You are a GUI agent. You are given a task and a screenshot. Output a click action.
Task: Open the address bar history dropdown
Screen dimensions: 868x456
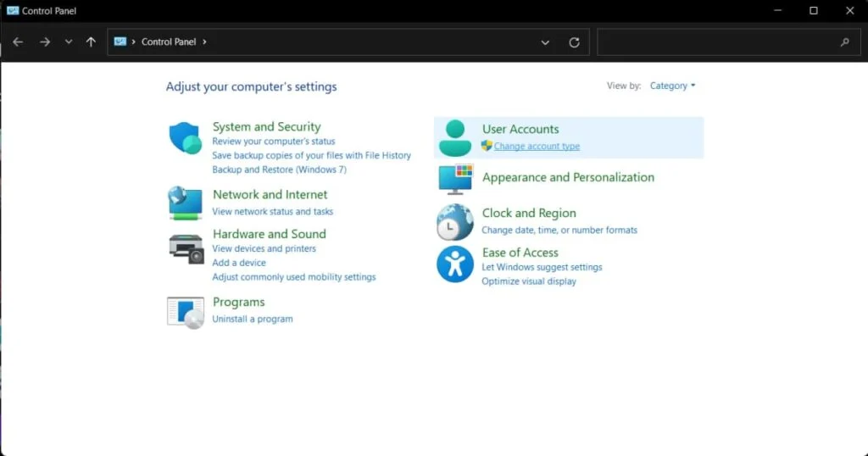coord(544,42)
